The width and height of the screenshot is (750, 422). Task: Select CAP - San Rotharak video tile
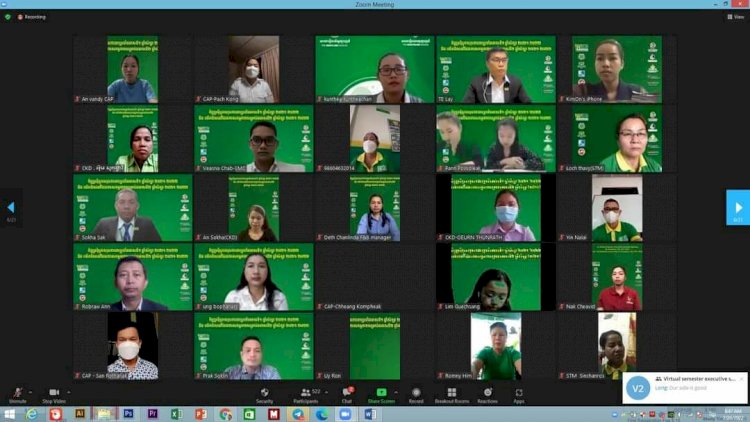(132, 346)
